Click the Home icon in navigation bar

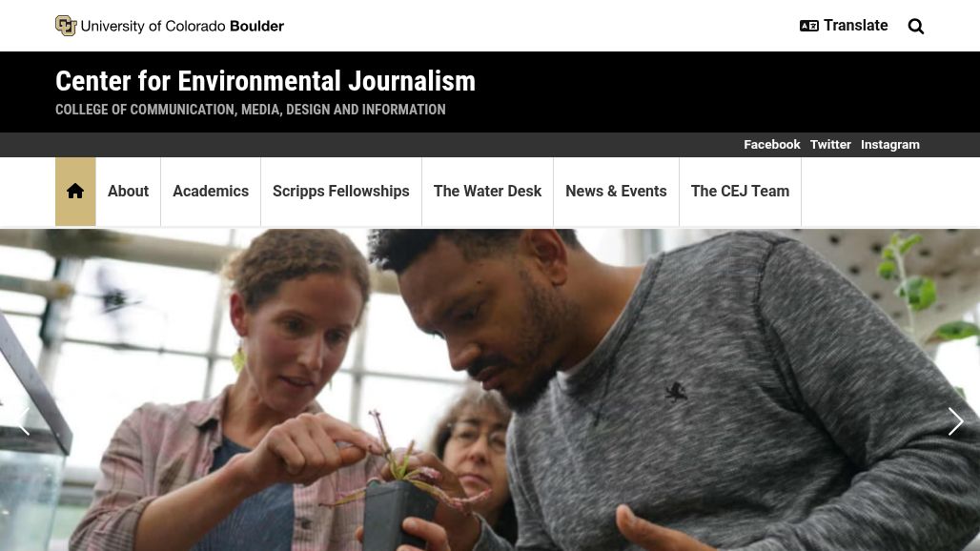pyautogui.click(x=75, y=192)
